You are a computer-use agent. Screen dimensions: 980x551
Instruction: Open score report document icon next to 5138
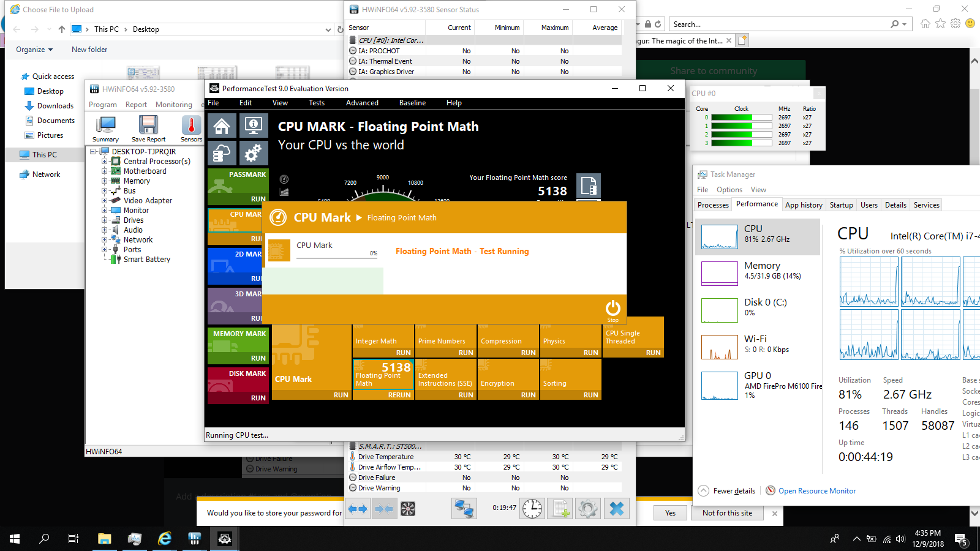(589, 186)
